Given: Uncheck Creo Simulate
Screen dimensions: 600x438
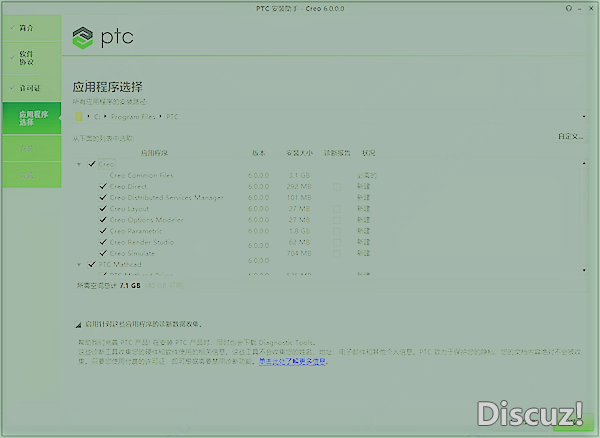Looking at the screenshot, I should [103, 253].
